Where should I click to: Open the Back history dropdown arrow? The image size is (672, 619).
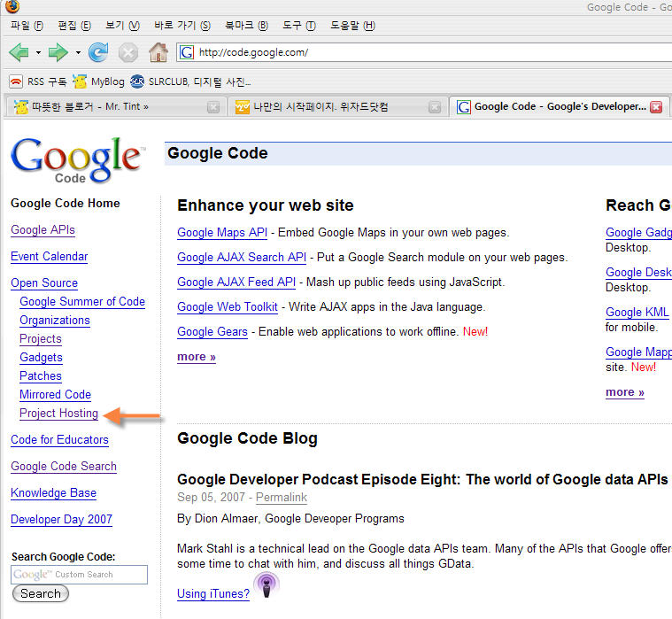(38, 53)
